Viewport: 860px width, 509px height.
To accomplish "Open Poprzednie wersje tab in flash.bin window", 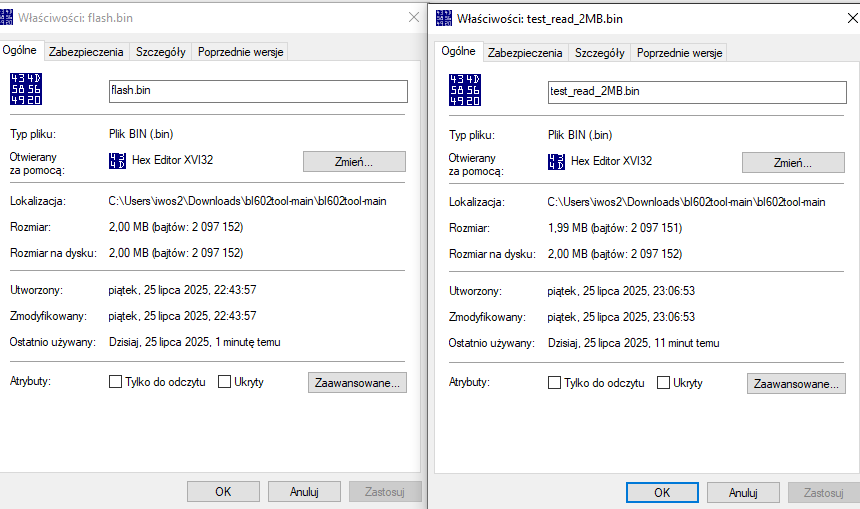I will pos(240,52).
